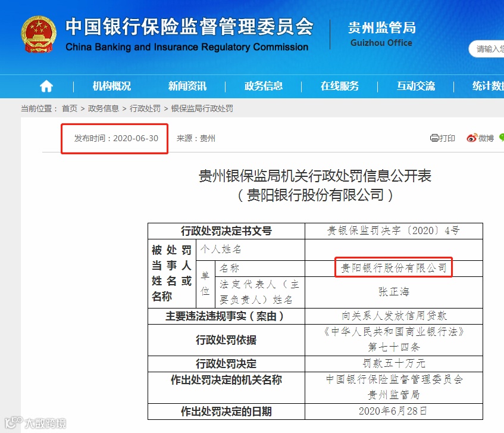Viewport: 504px width, 433px height.
Task: Open the 统计数据 menu
Action: tap(488, 86)
